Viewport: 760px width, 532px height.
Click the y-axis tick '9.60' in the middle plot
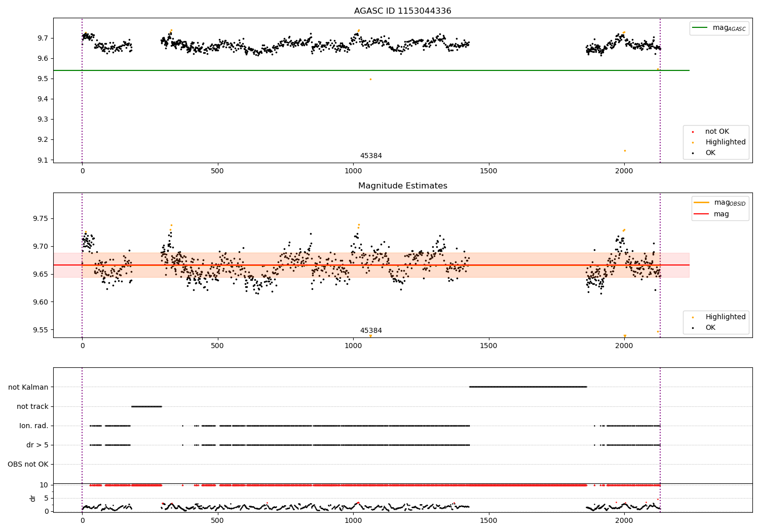pos(41,302)
